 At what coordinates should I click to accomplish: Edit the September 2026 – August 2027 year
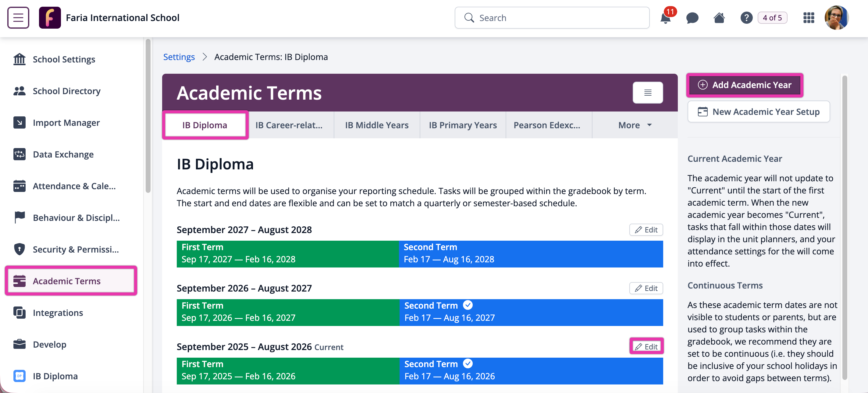(646, 288)
